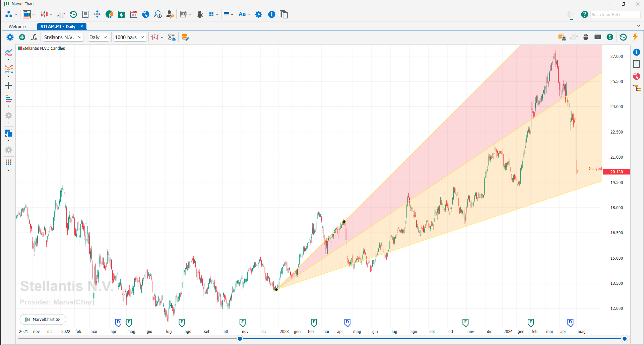Click the green dollar circle in chart toolbar
The width and height of the screenshot is (644, 345).
(x=610, y=37)
